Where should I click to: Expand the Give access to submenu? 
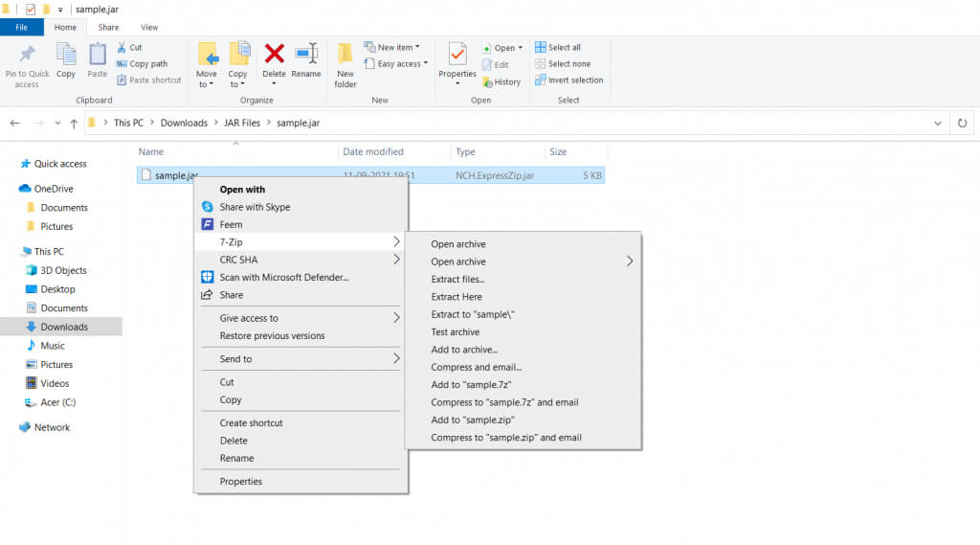coord(396,318)
